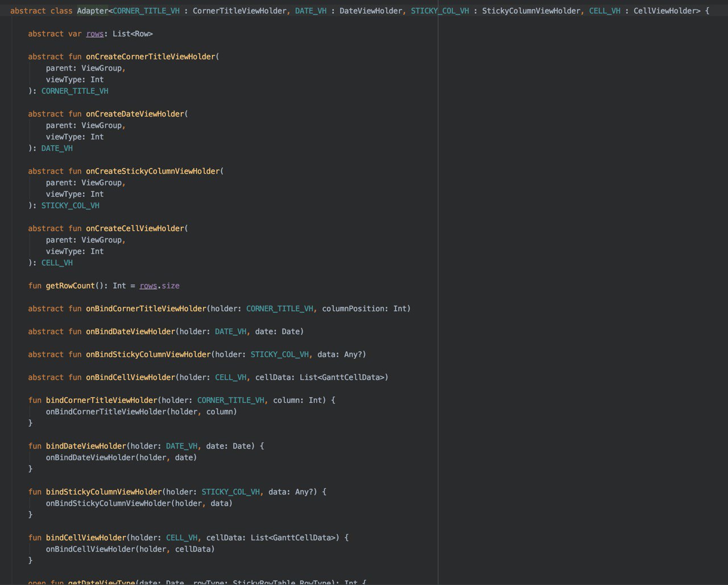728x585 pixels.
Task: Click the onBindCornerTitleViewHolder(holder, column) call
Action: click(x=142, y=411)
